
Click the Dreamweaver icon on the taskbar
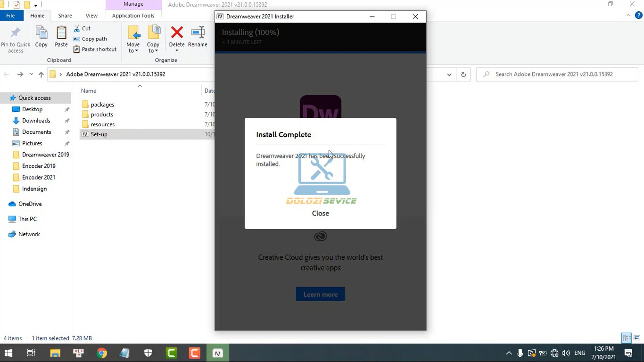pos(217,352)
